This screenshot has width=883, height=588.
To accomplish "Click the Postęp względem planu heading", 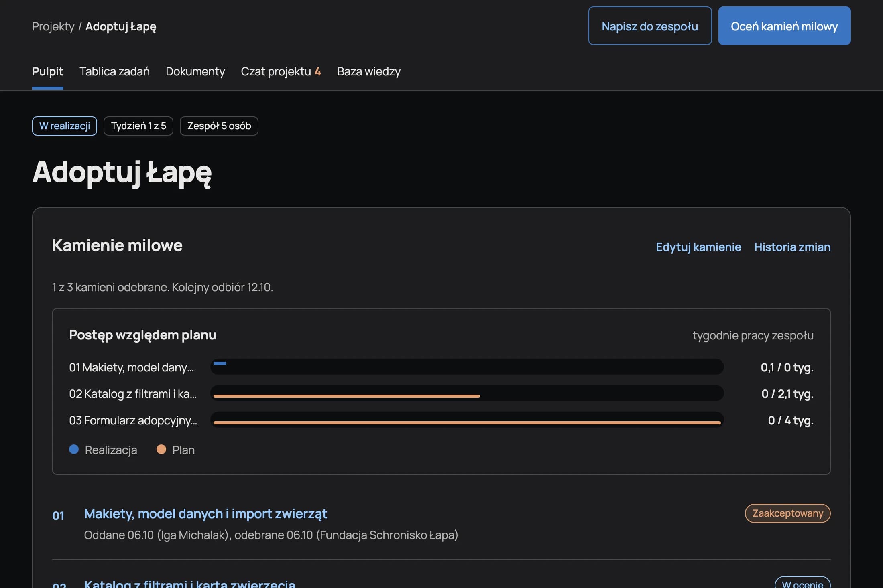I will pos(142,335).
